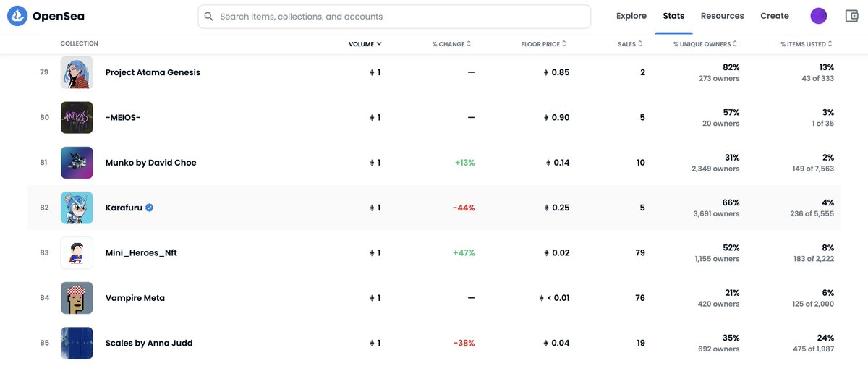Click Karafuru verified badge icon

[149, 208]
